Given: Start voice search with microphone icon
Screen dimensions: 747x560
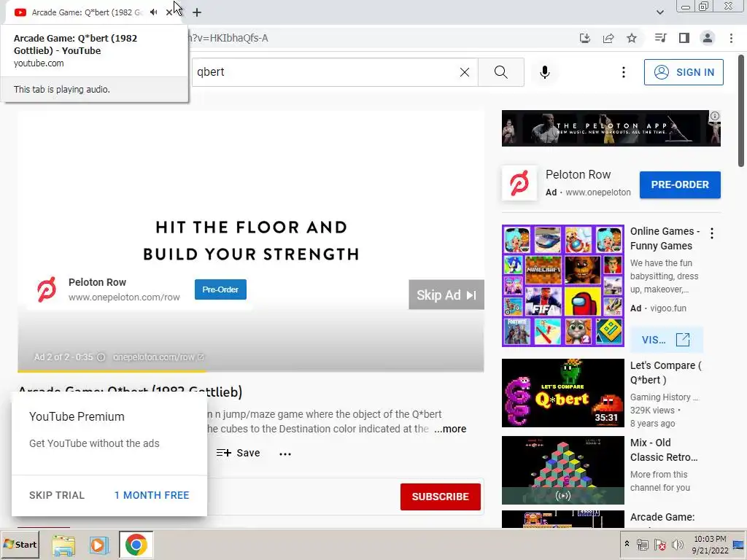Looking at the screenshot, I should tap(545, 72).
